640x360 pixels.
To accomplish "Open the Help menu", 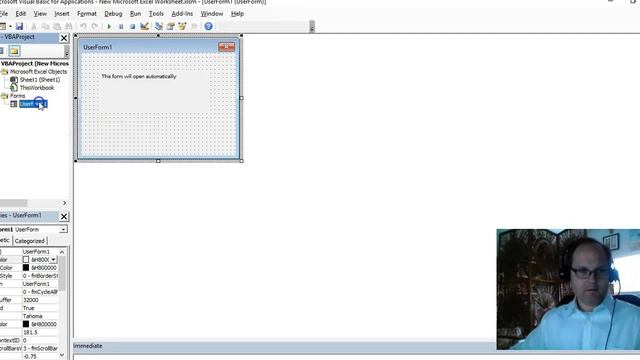I will coord(237,13).
